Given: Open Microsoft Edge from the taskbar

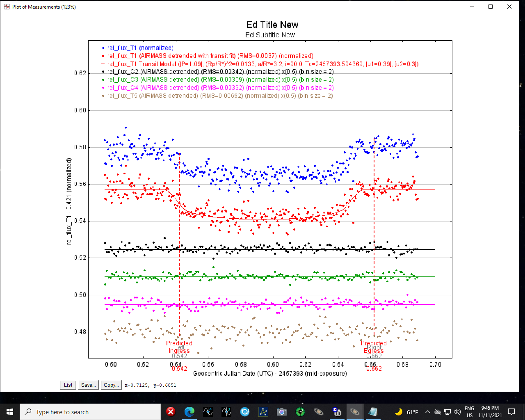Looking at the screenshot, I should (189, 411).
